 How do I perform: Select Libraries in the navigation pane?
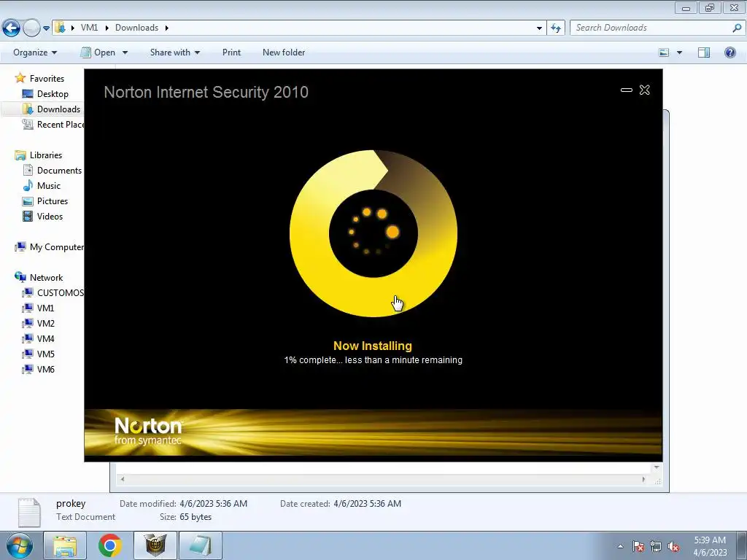coord(46,155)
